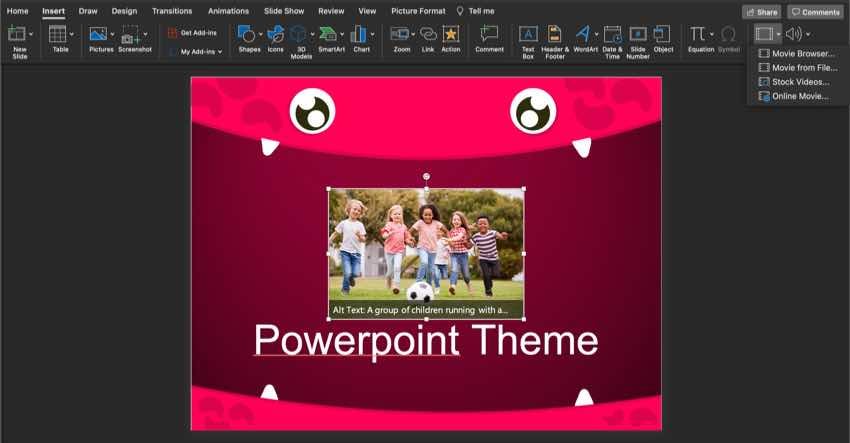Select the children playing soccer picture
850x443 pixels.
[x=425, y=245]
